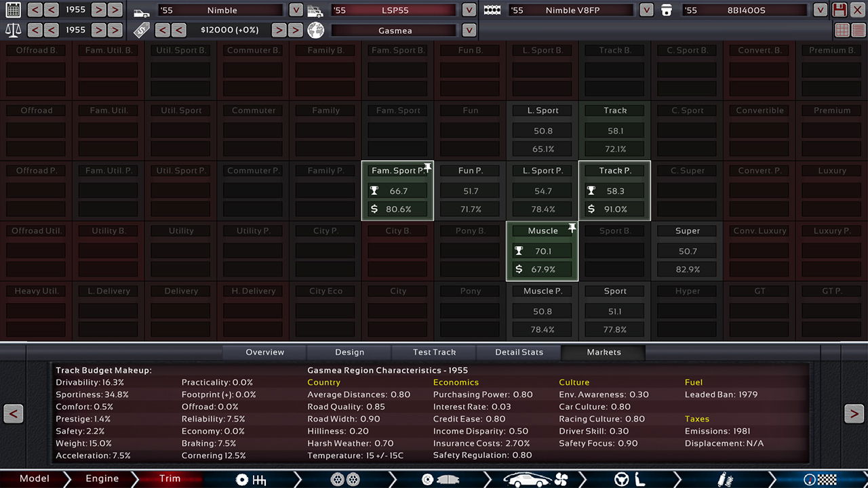The image size is (868, 488).
Task: Open the interior steering wheel section
Action: 629,479
